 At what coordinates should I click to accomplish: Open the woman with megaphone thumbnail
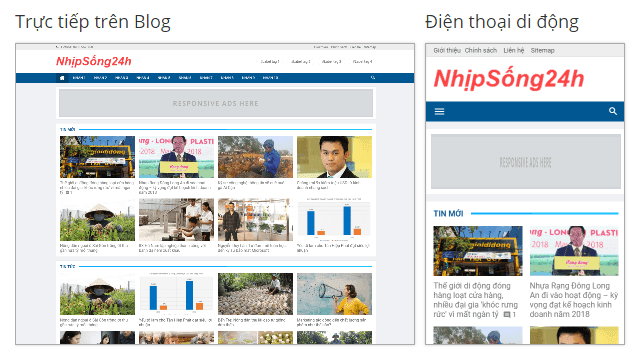[x=334, y=294]
